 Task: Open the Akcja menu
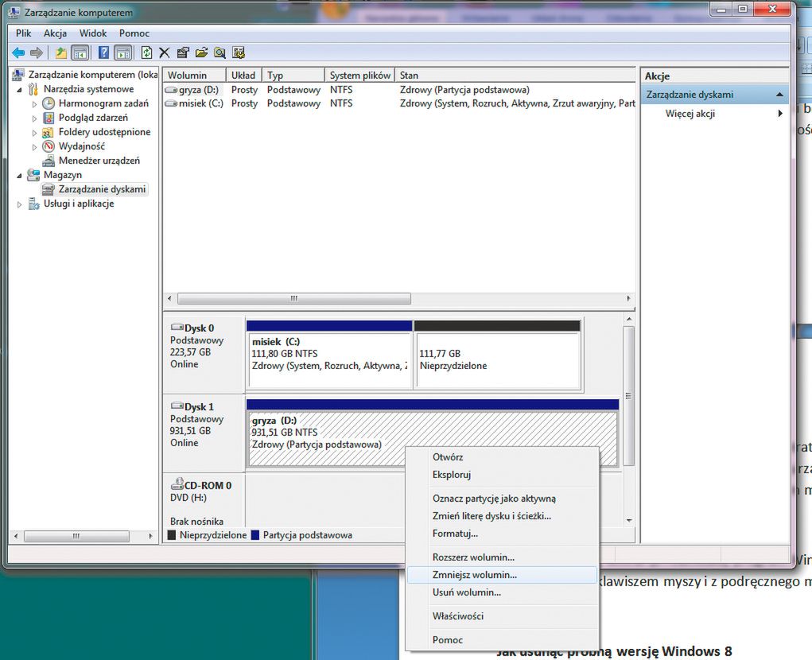click(x=55, y=33)
